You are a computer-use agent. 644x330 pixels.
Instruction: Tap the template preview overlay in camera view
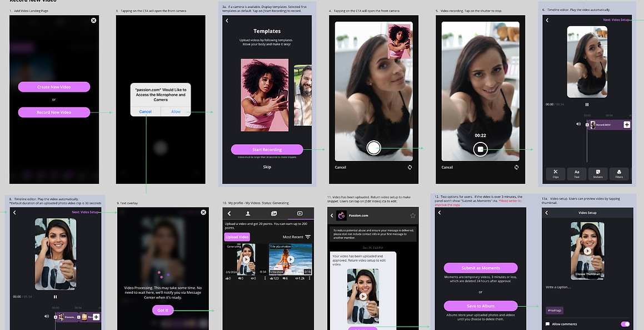tap(399, 41)
